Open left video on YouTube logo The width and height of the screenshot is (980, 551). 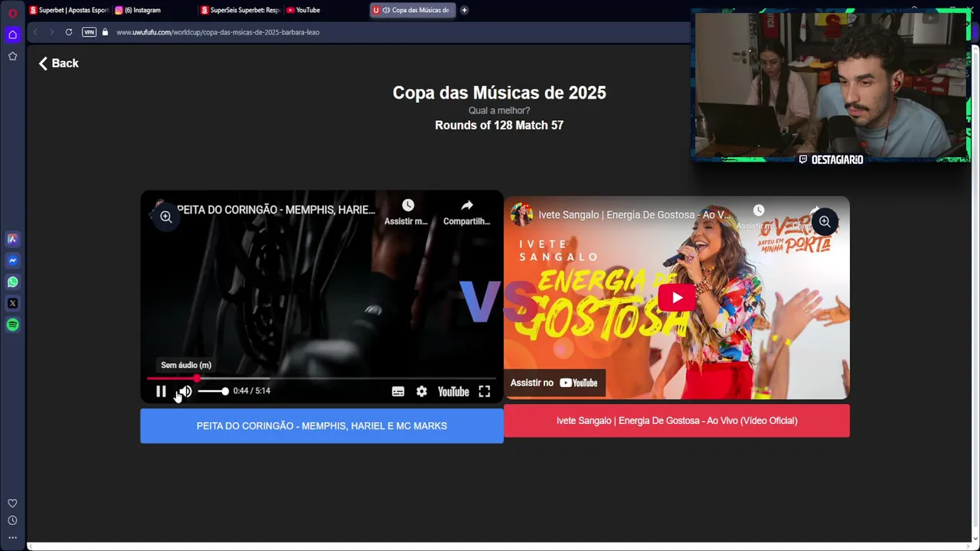pyautogui.click(x=453, y=391)
